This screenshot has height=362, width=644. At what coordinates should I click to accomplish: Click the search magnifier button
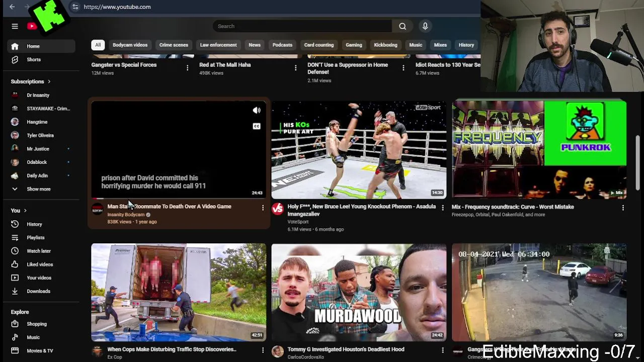[403, 26]
